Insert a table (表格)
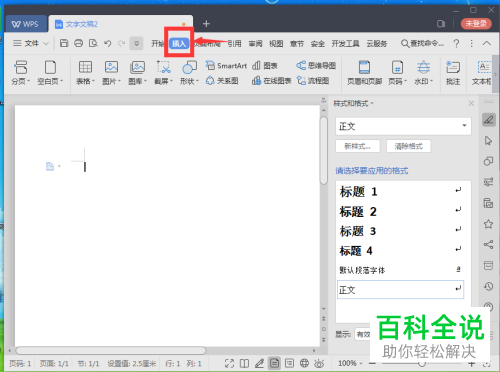Image resolution: width=500 pixels, height=372 pixels. [85, 72]
